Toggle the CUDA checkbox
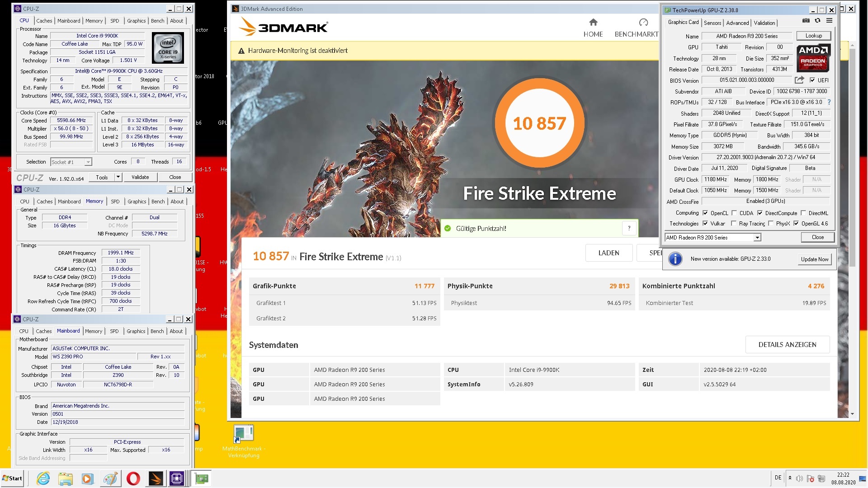Screen dimensions: 868x488 point(734,213)
